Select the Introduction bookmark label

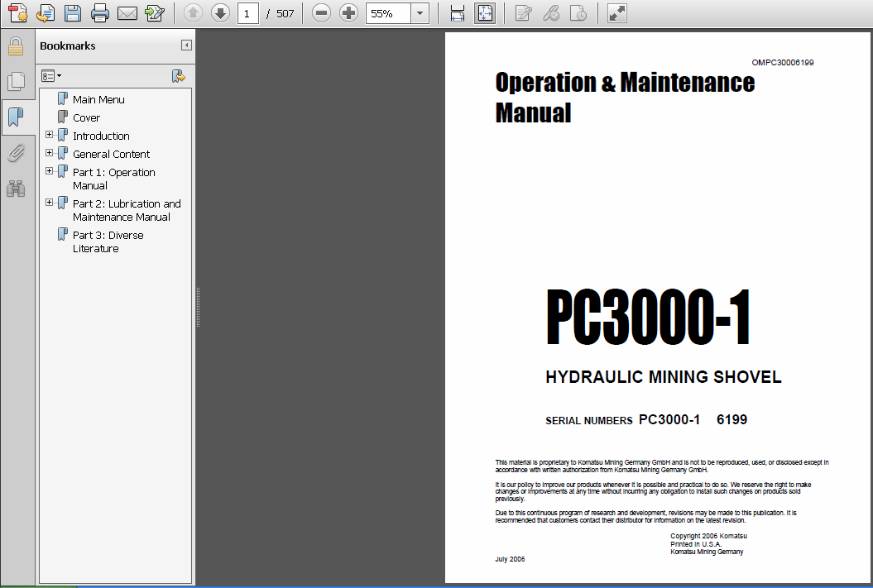(101, 136)
